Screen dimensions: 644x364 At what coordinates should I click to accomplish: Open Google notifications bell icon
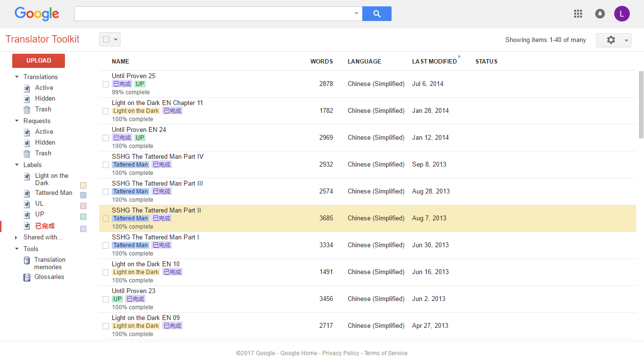[x=600, y=14]
